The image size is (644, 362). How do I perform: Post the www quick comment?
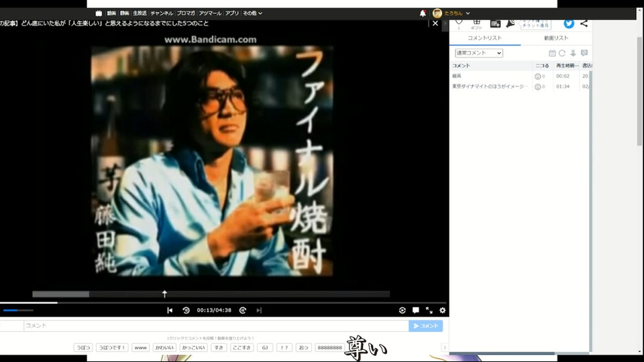coord(140,348)
